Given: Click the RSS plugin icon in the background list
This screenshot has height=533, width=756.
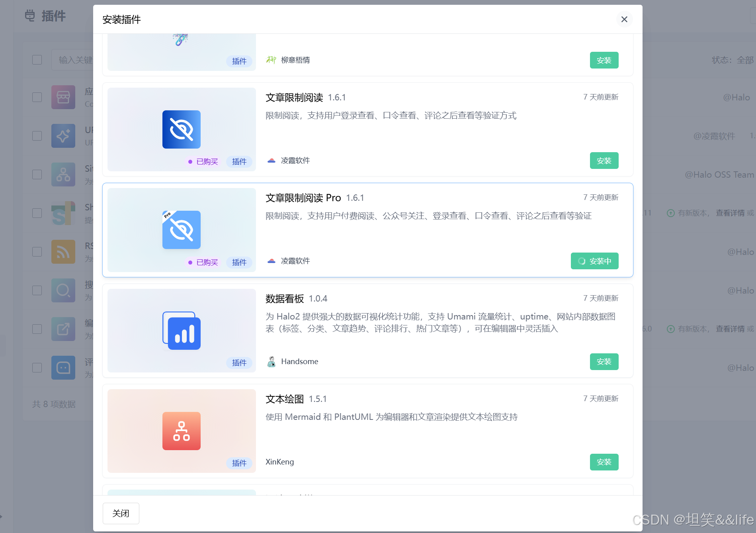Looking at the screenshot, I should 63,251.
